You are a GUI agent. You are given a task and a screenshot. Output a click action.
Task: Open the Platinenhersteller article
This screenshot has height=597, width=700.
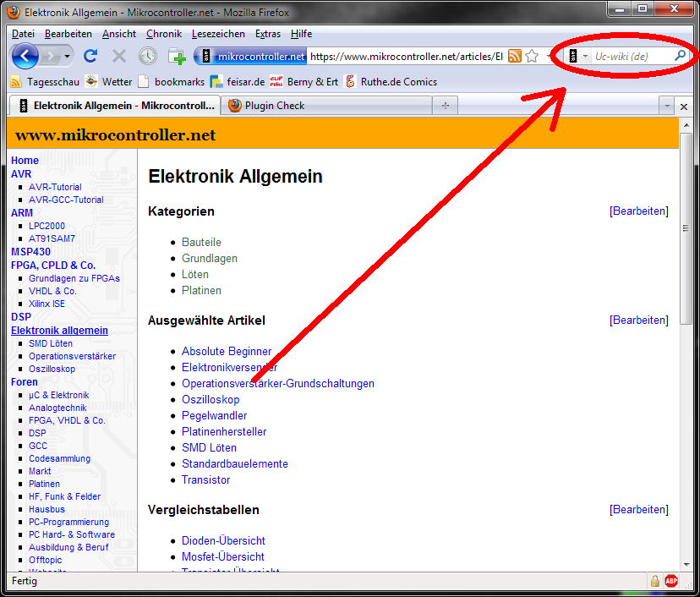(x=224, y=432)
